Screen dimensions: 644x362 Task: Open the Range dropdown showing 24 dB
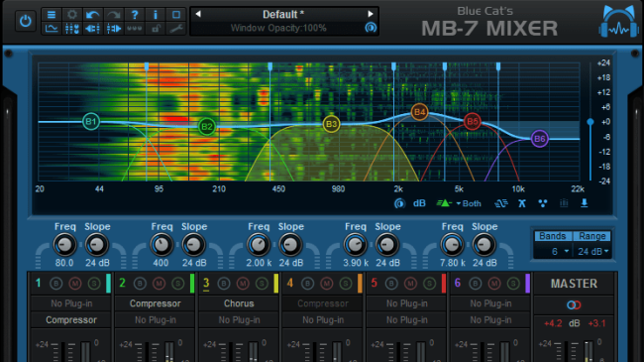click(x=592, y=251)
